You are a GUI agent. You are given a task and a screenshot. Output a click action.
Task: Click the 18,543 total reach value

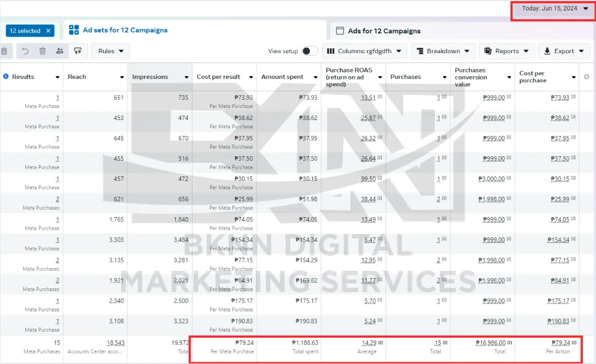(x=116, y=343)
